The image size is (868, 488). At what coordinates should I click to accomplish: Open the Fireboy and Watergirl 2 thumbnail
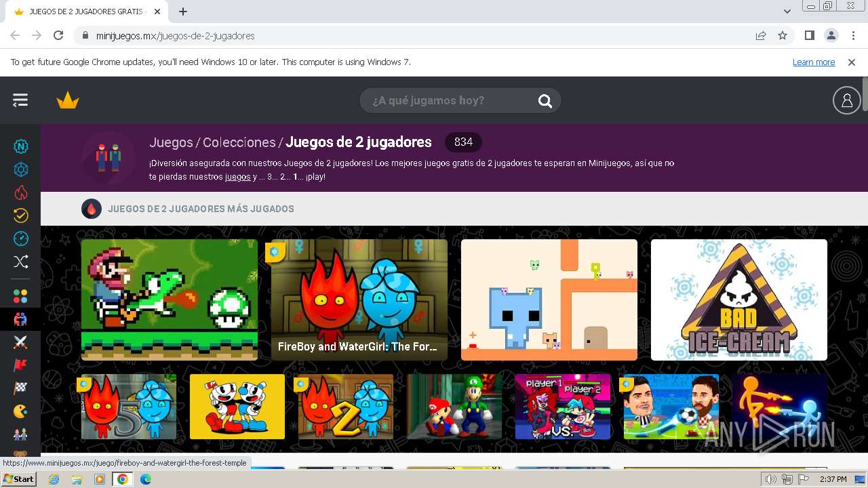[346, 407]
